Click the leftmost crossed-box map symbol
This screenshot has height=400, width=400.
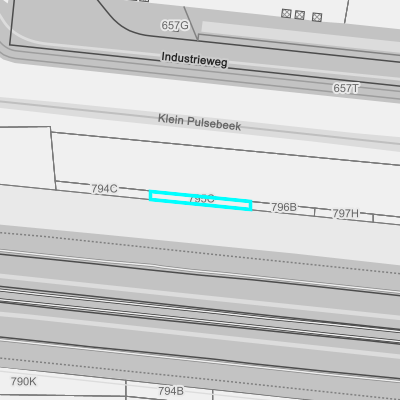point(286,13)
